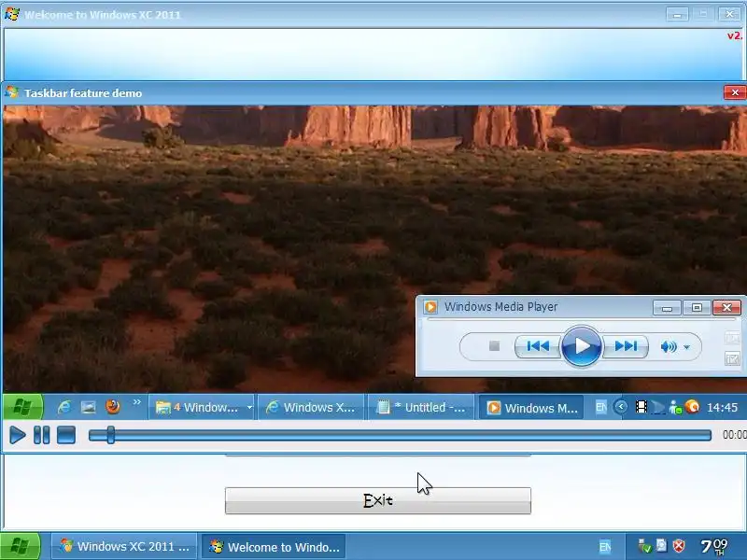
Task: Click the show desktop quick launch icon in video
Action: click(88, 407)
